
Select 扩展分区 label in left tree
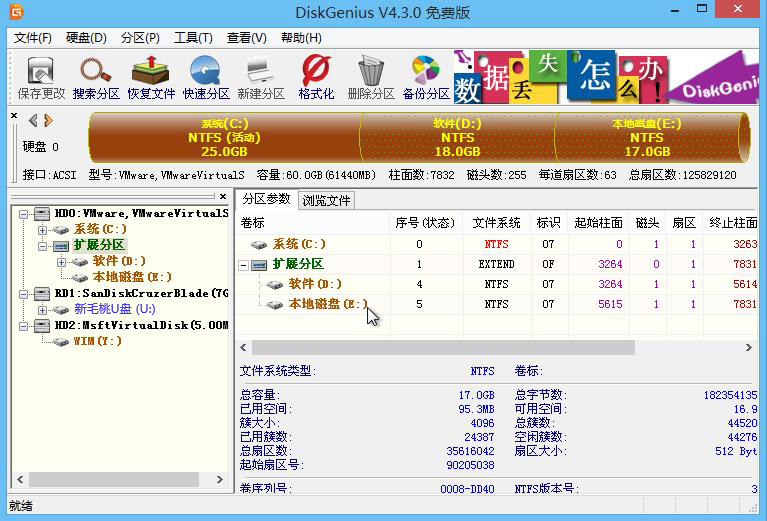pos(99,245)
